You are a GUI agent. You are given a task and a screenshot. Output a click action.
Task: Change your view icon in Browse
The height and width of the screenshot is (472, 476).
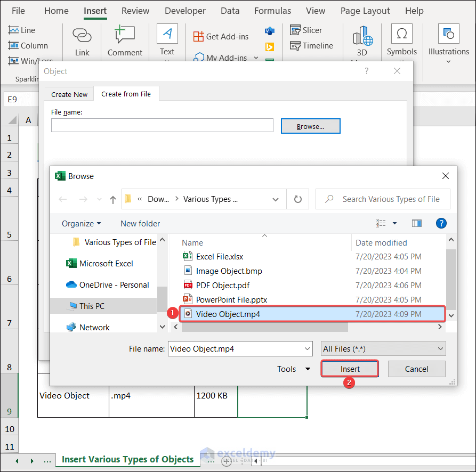click(381, 224)
